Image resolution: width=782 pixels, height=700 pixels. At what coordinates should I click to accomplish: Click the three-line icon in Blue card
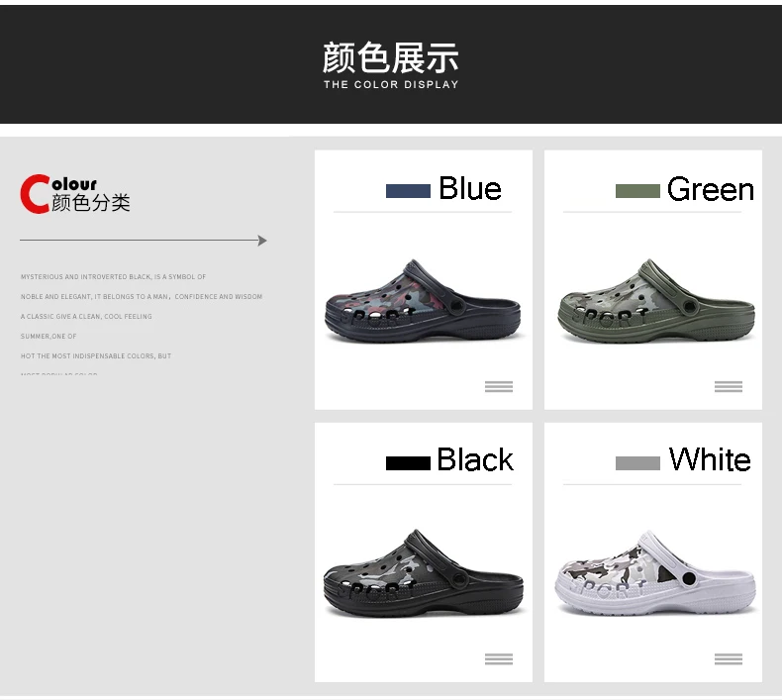499,387
